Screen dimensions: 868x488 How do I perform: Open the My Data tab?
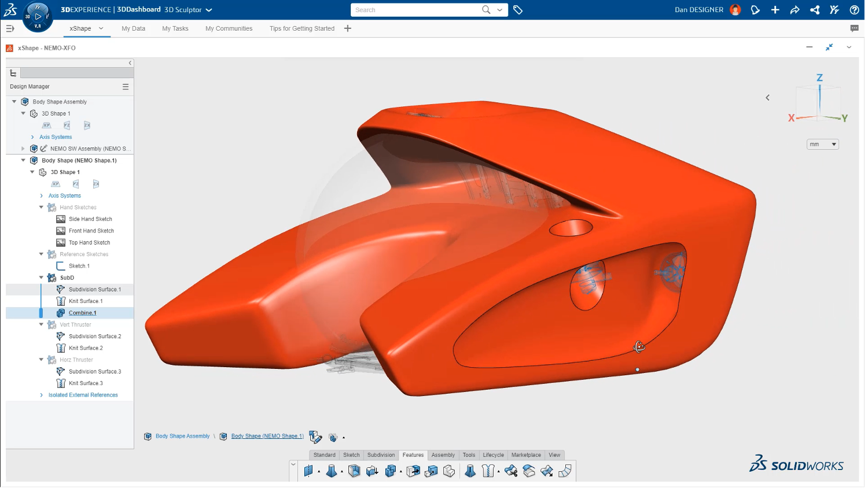[x=133, y=28]
